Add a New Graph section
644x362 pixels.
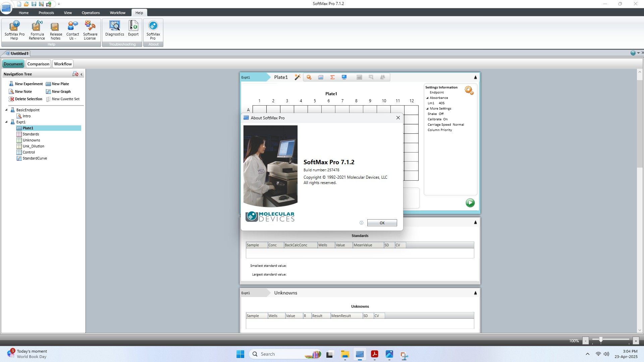pyautogui.click(x=58, y=92)
